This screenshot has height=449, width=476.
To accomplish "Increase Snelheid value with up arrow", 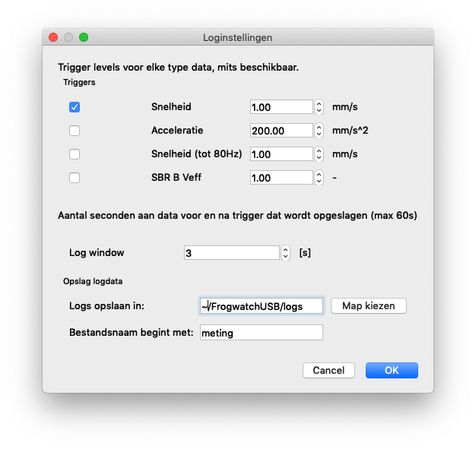I will [x=319, y=104].
